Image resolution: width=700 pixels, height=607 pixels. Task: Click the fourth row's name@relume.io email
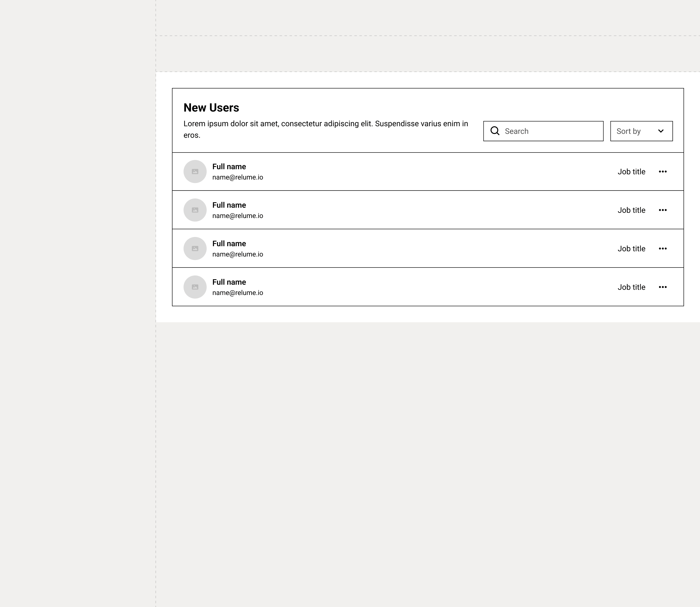pos(238,293)
